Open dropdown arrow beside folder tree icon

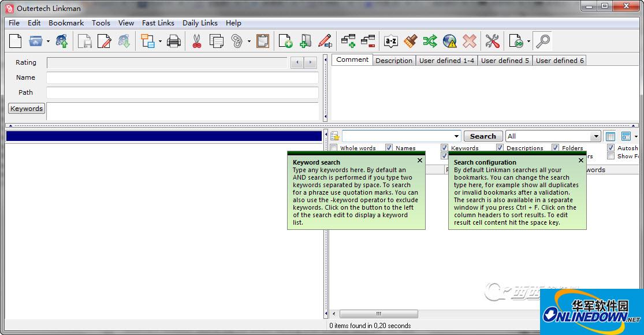[x=160, y=41]
